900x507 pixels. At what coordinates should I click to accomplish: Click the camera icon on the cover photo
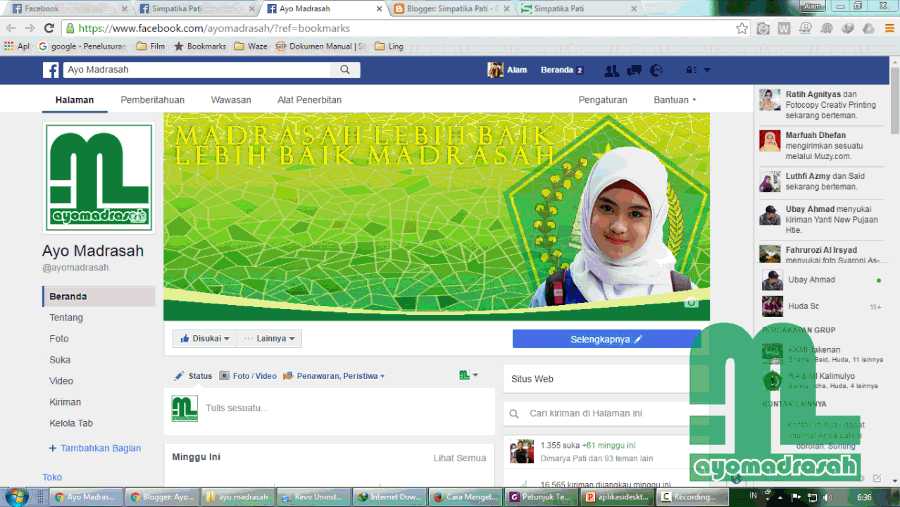point(692,302)
